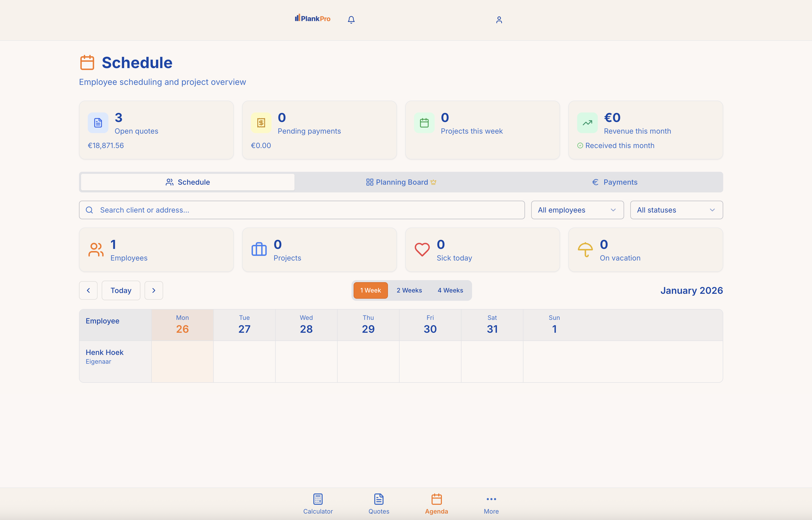Screen dimensions: 812x520
Task: Click the Search client or address field
Action: [302, 210]
